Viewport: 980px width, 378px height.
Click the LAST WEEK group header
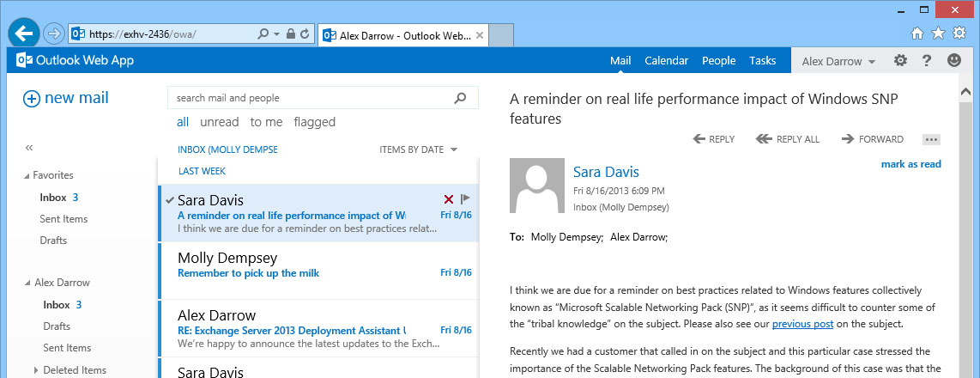point(202,171)
